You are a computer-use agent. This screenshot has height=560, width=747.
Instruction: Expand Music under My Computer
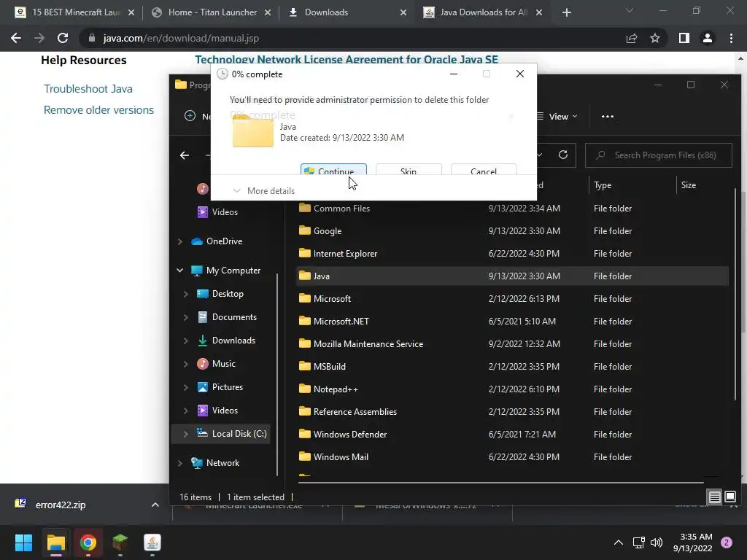[x=186, y=364]
